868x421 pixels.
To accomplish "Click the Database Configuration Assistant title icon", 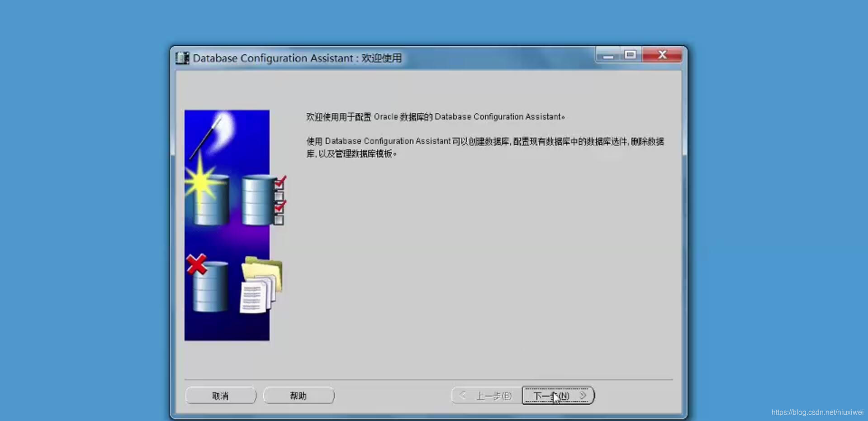I will point(182,58).
